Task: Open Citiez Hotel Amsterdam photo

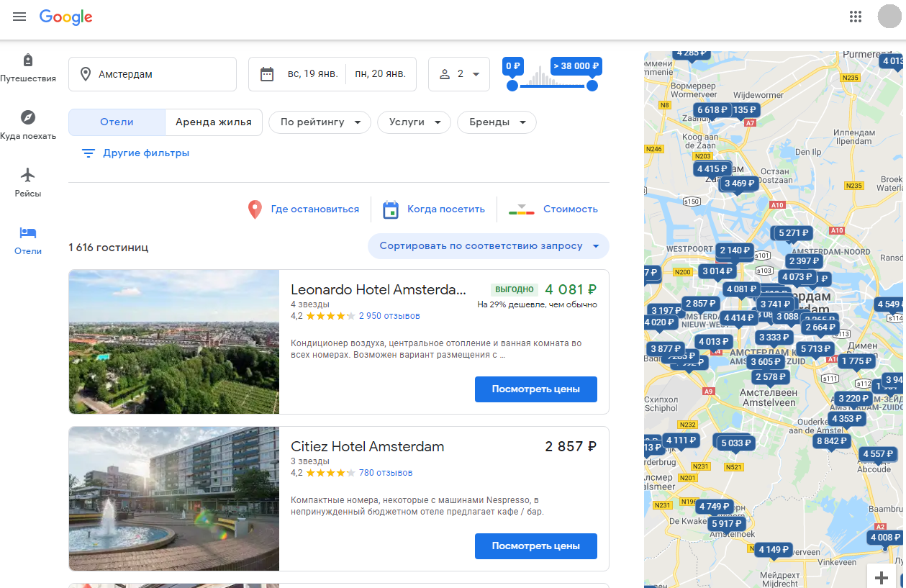Action: click(174, 499)
